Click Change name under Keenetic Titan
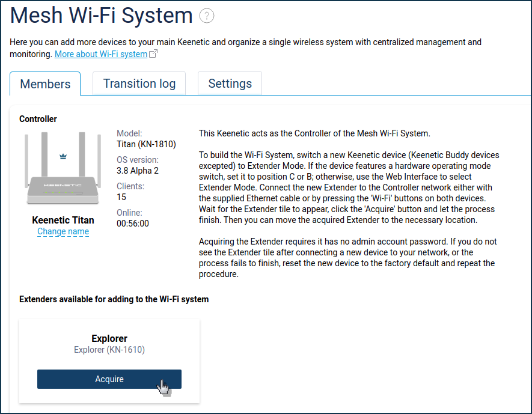 (63, 231)
